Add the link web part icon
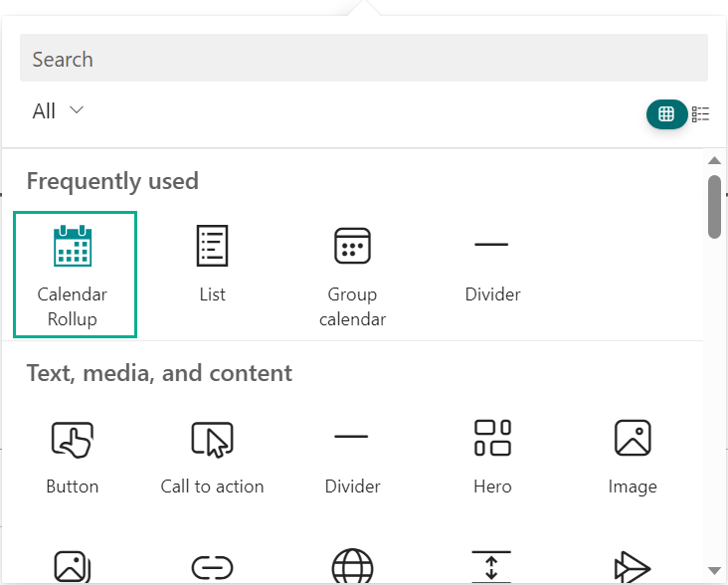The image size is (728, 585). coord(212,567)
